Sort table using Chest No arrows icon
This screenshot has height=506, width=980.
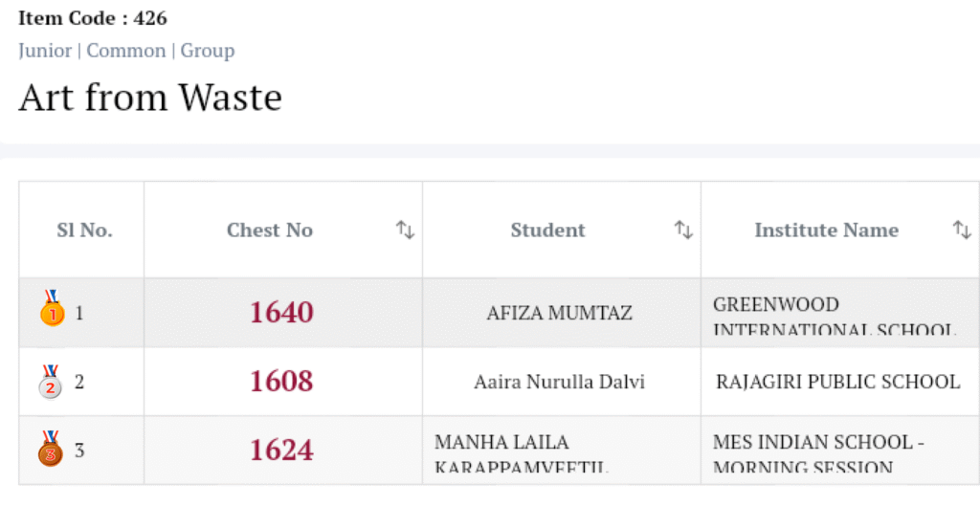405,230
